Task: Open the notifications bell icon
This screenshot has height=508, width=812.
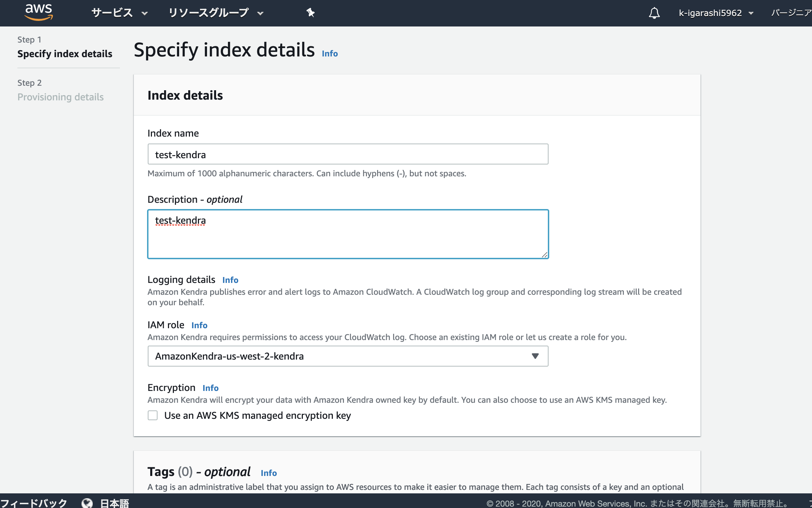Action: [654, 13]
